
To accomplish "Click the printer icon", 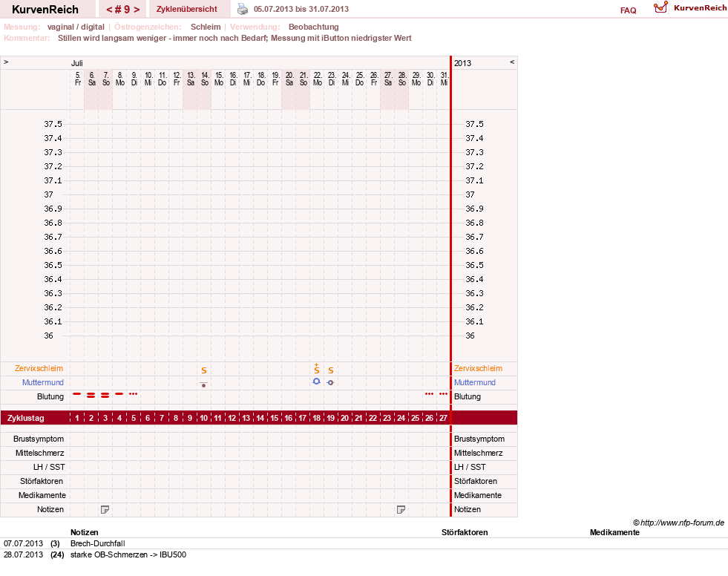I will coord(243,9).
